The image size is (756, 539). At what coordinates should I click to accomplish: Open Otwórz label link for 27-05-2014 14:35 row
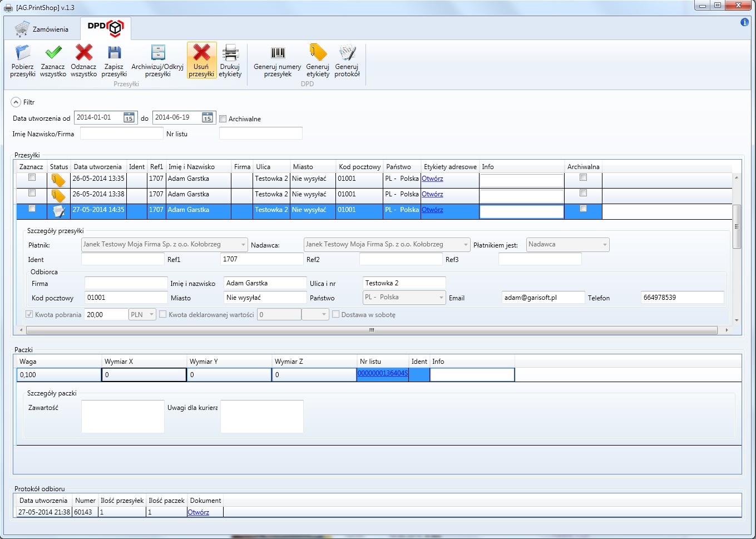click(432, 210)
